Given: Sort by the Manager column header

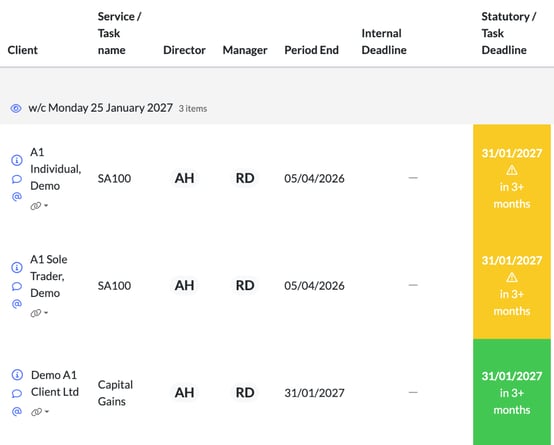Looking at the screenshot, I should click(x=245, y=50).
